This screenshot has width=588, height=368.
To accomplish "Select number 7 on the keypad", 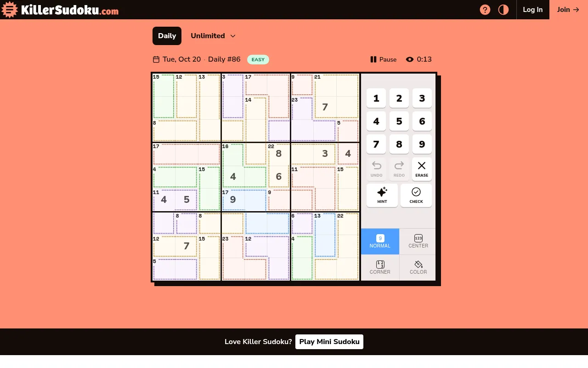I will click(x=376, y=144).
